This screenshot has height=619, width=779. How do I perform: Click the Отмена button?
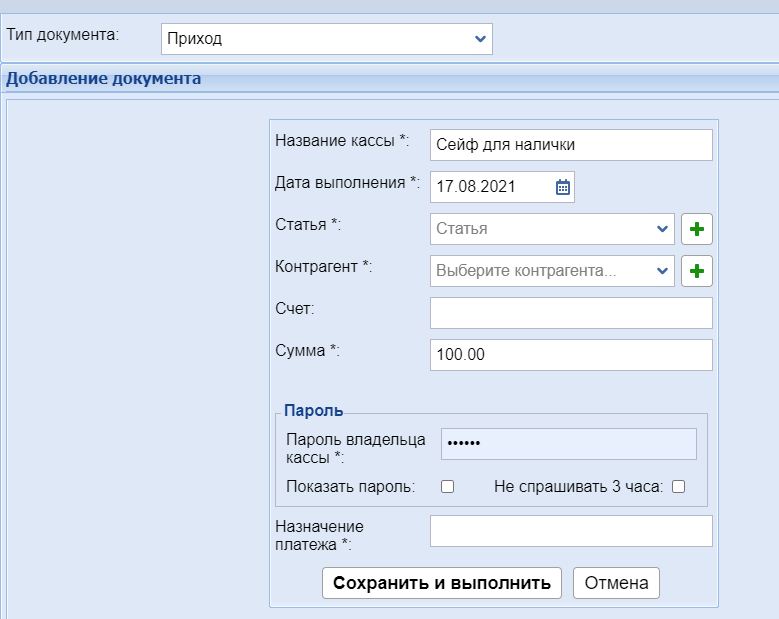click(x=616, y=583)
